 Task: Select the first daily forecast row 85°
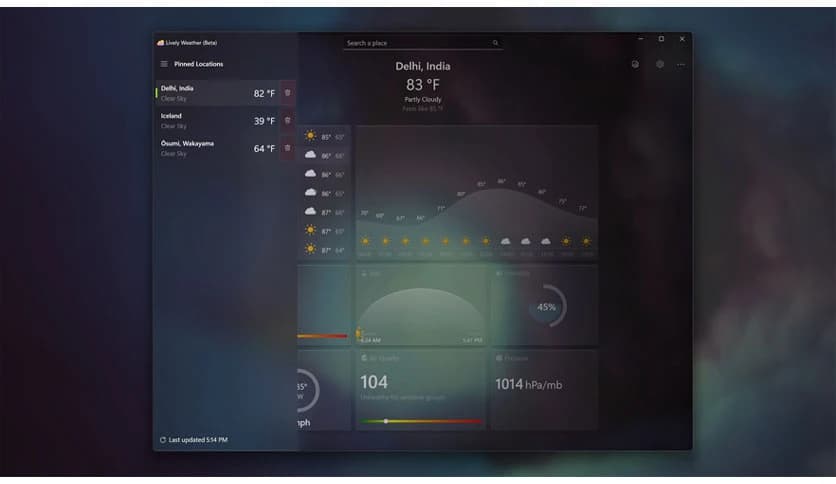tap(325, 136)
